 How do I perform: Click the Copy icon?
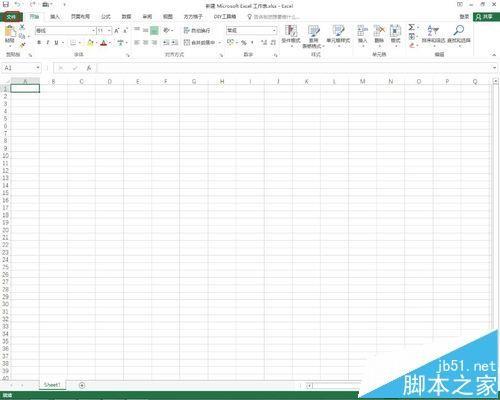pyautogui.click(x=22, y=36)
